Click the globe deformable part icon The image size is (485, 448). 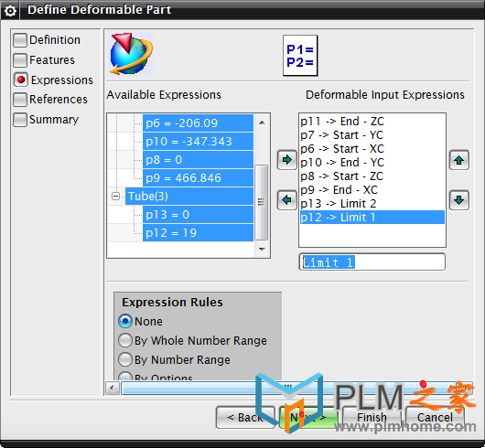point(131,54)
